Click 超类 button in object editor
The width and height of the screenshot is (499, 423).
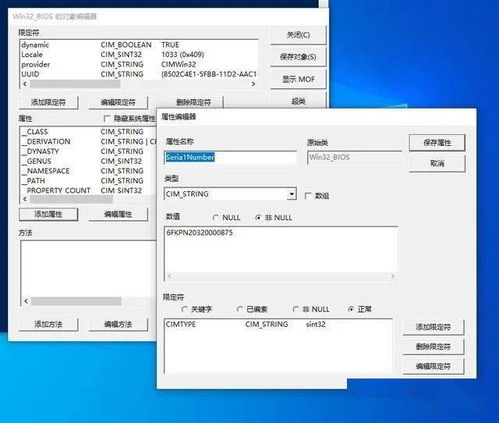(x=298, y=101)
